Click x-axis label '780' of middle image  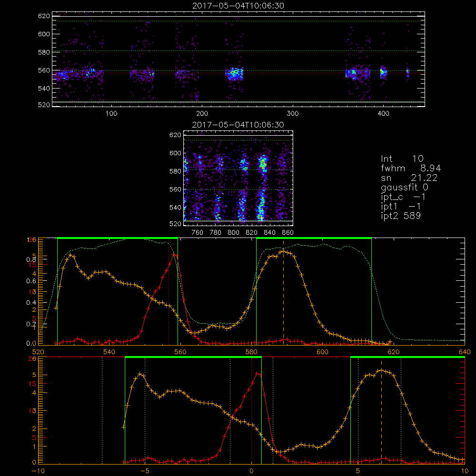pyautogui.click(x=216, y=233)
